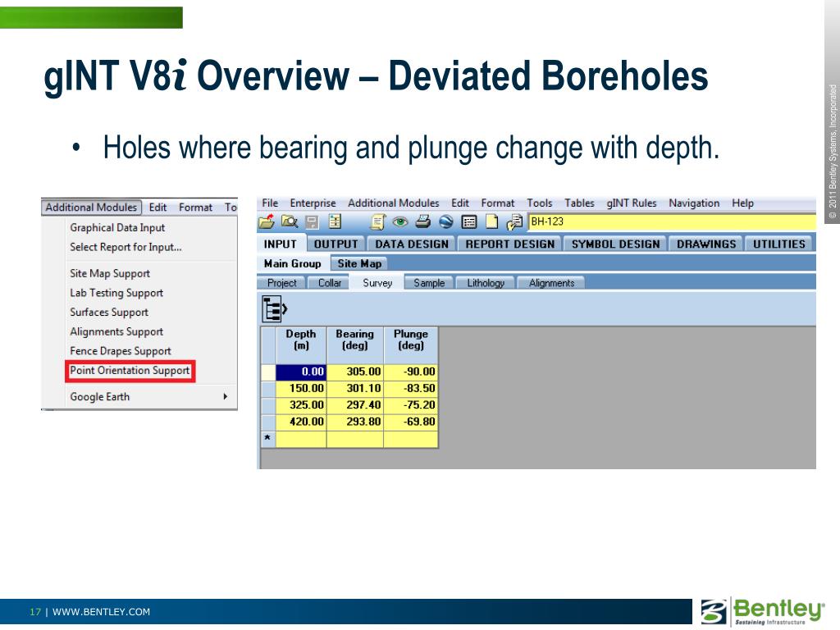Open the Collar table tab

pos(330,283)
